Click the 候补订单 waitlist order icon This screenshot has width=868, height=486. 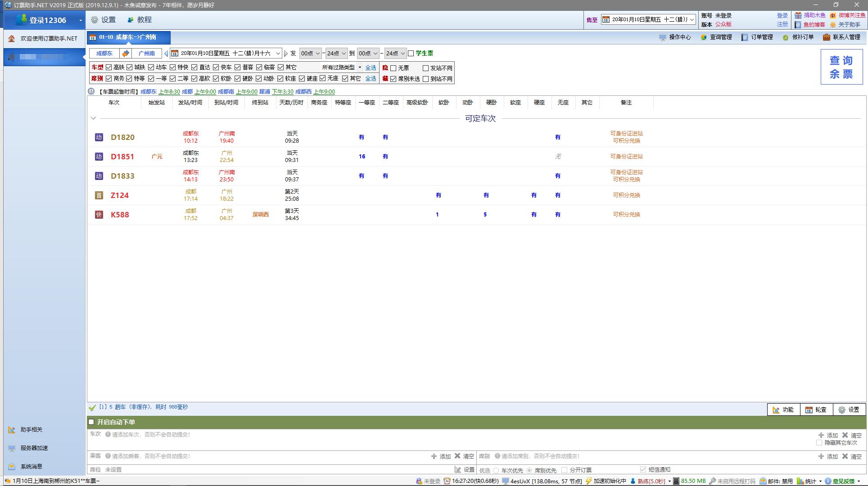[x=785, y=37]
